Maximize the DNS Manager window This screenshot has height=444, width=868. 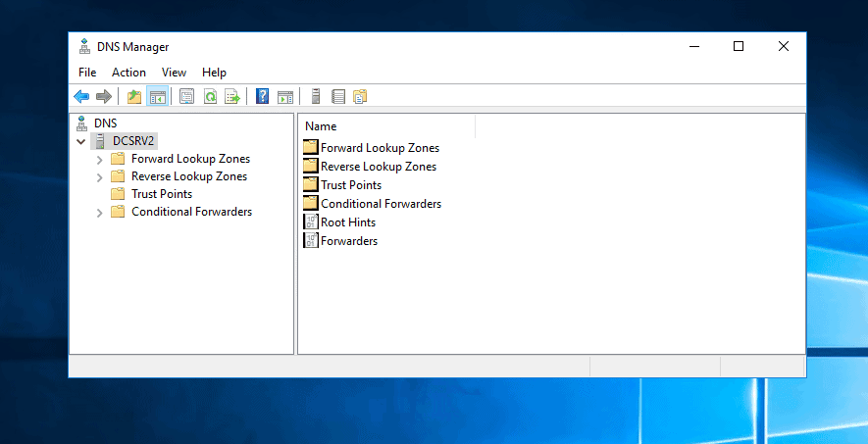pyautogui.click(x=739, y=46)
